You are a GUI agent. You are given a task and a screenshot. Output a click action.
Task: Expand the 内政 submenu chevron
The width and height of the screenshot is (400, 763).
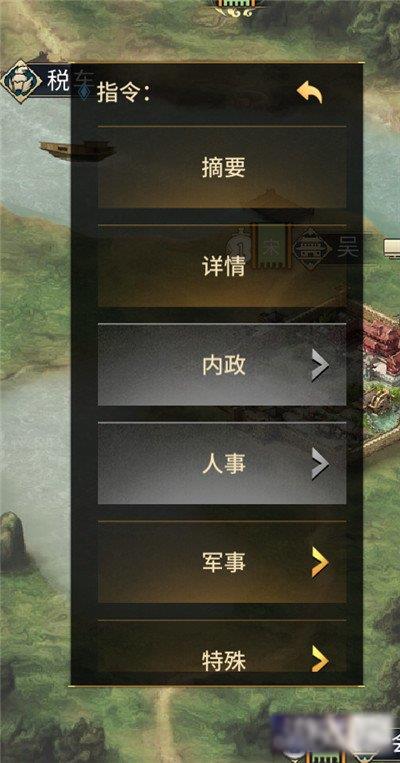(x=320, y=365)
